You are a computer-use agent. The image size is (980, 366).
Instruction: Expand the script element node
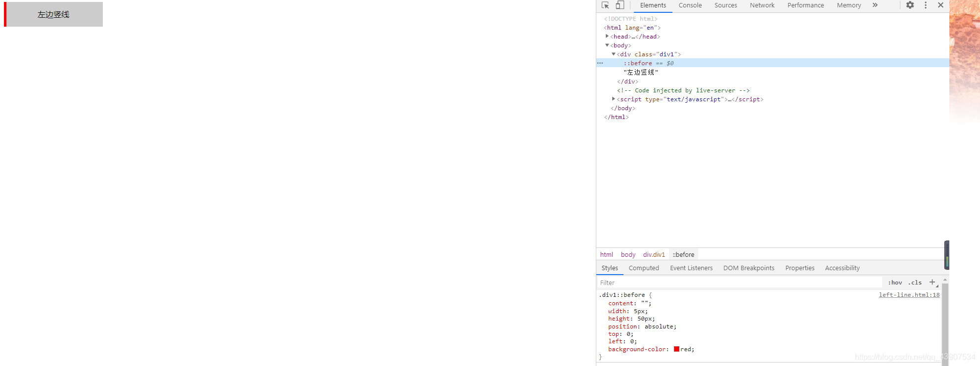pyautogui.click(x=614, y=99)
